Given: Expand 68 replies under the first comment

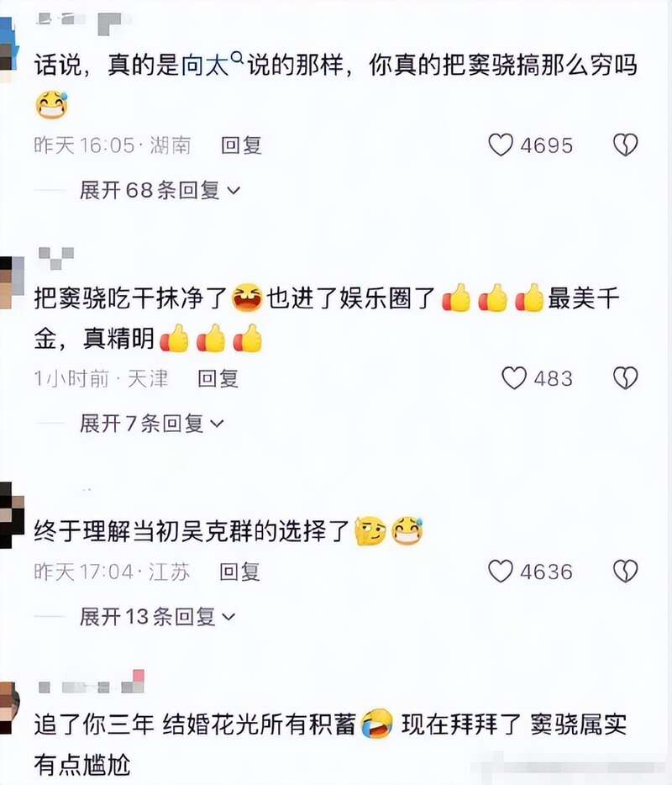Looking at the screenshot, I should click(160, 190).
